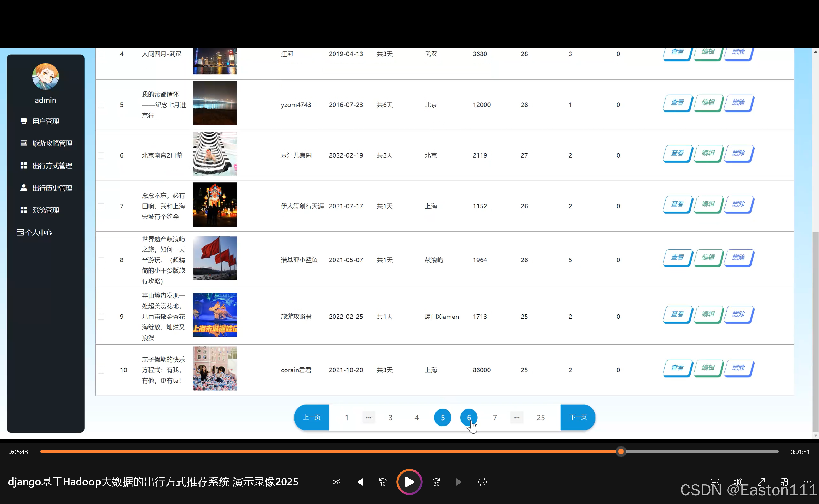Check the box for row 6 北京南宫2日游
The width and height of the screenshot is (819, 504).
tap(101, 155)
